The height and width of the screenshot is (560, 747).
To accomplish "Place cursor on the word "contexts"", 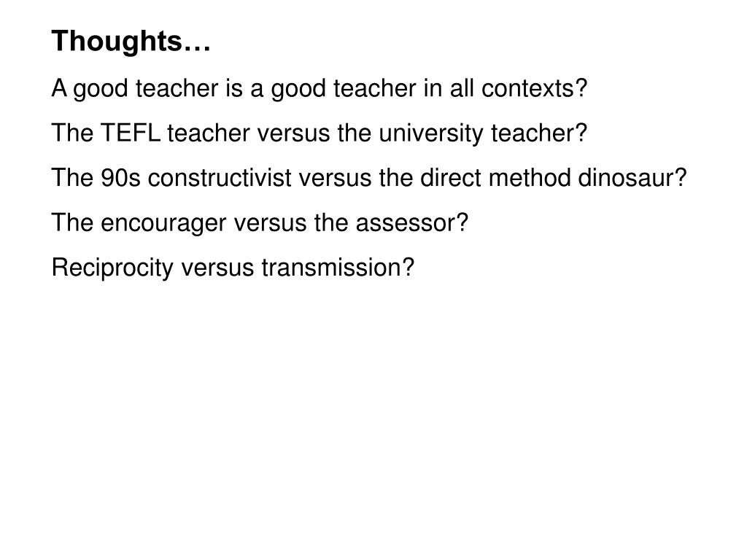I will [528, 88].
